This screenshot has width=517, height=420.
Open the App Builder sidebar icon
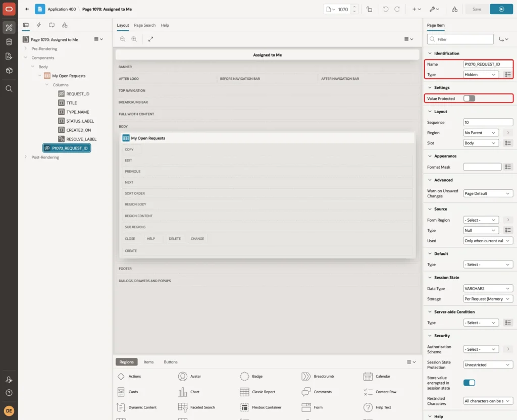tap(9, 28)
